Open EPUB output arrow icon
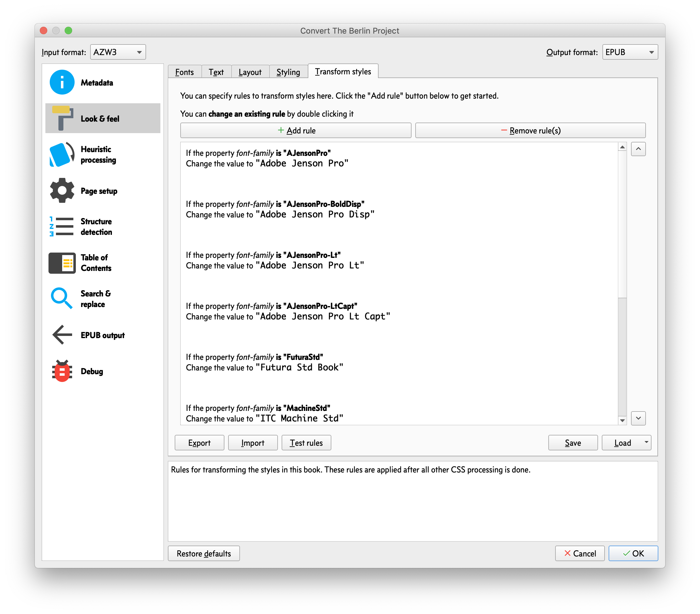 tap(62, 335)
